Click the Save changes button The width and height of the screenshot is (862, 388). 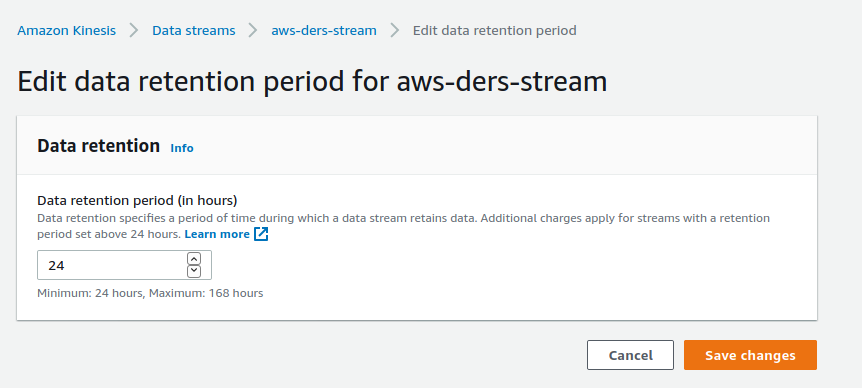(750, 355)
